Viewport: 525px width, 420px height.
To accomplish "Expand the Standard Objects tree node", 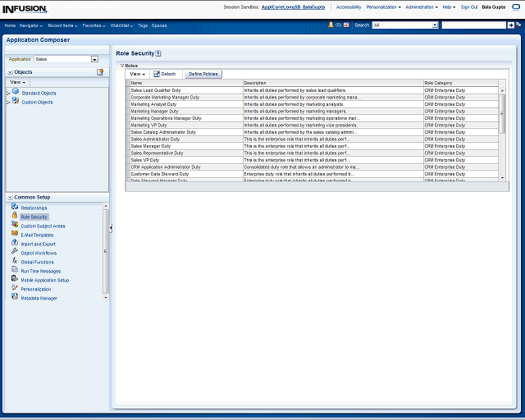I will click(8, 93).
